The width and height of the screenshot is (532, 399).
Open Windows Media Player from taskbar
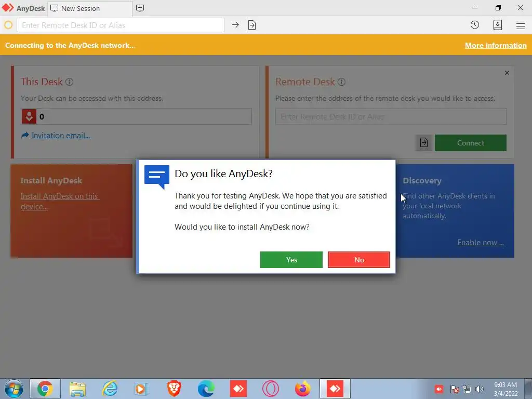[141, 389]
